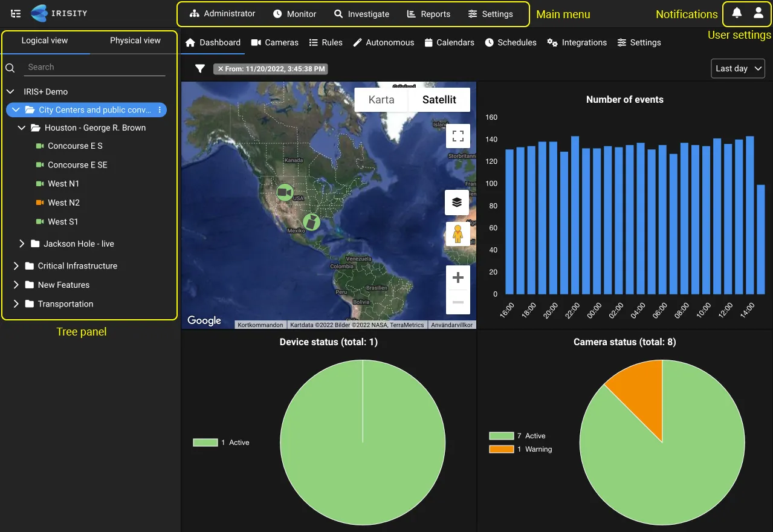Switch map to Karta mode

click(x=381, y=100)
